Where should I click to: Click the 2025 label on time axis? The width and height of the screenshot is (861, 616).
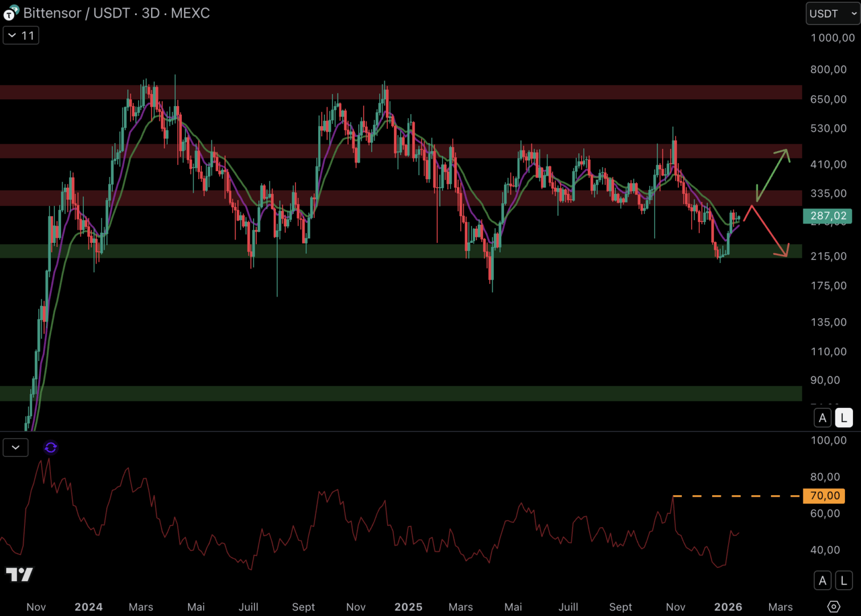tap(408, 607)
